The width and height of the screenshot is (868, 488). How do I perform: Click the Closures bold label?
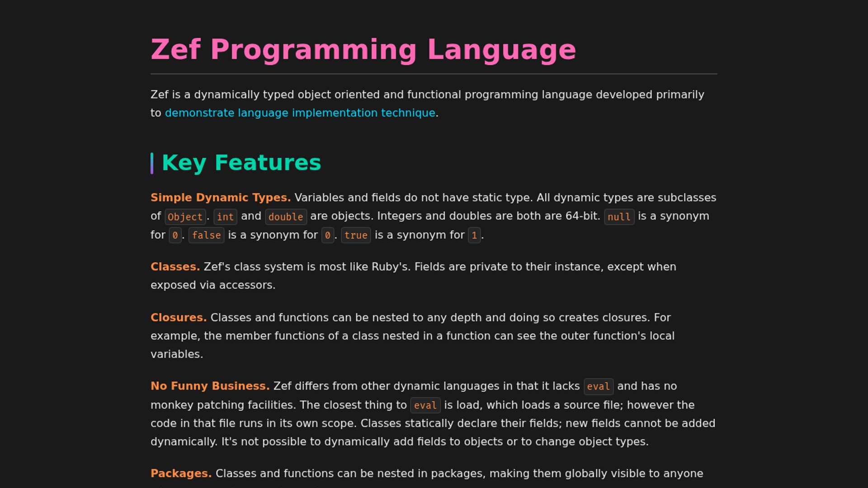click(178, 318)
